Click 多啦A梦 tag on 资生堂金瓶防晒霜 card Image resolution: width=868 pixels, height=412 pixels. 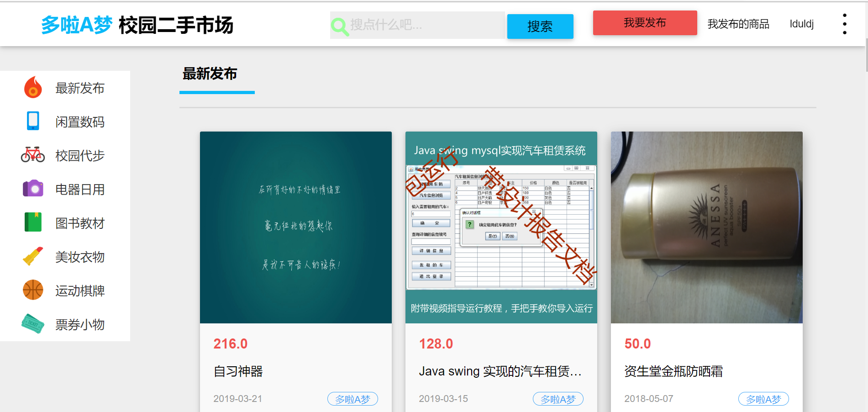point(763,399)
